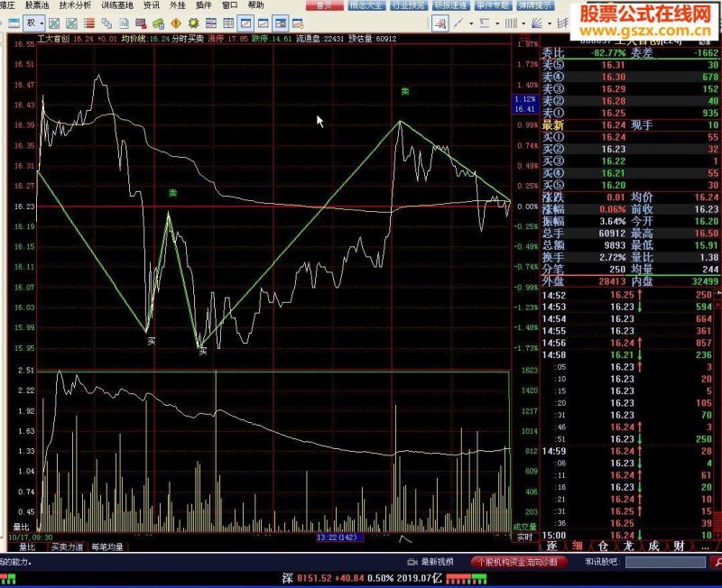722x588 pixels.
Task: Toggle the highlighted split-panel window view button
Action: [281, 23]
